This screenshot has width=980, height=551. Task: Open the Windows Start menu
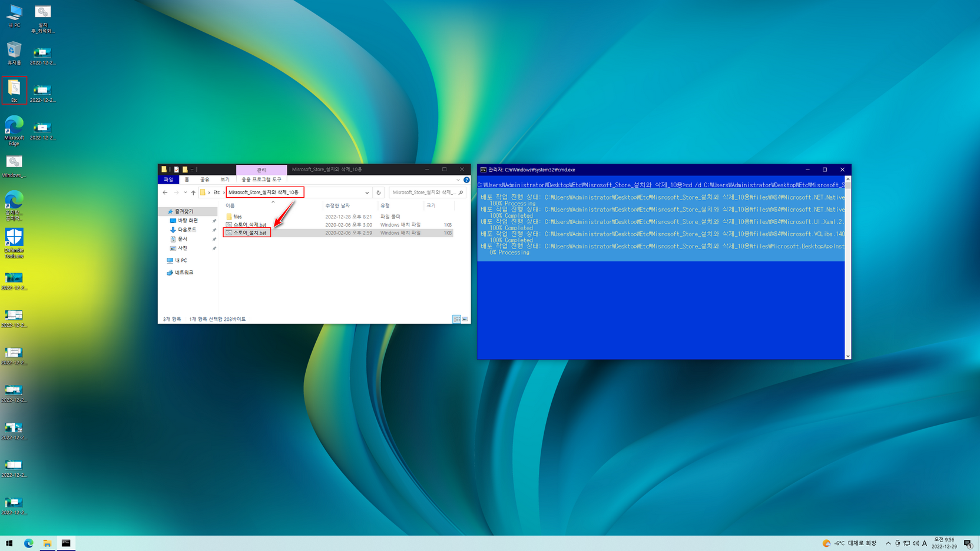[9, 543]
